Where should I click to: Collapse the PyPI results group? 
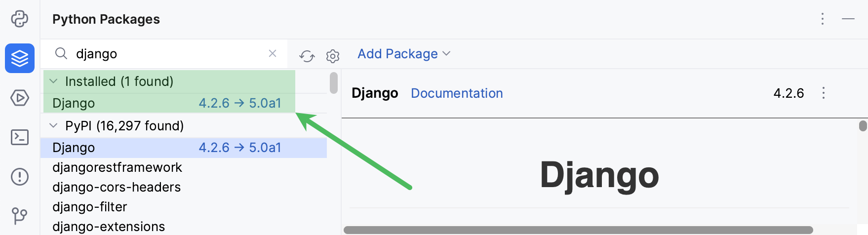coord(54,126)
